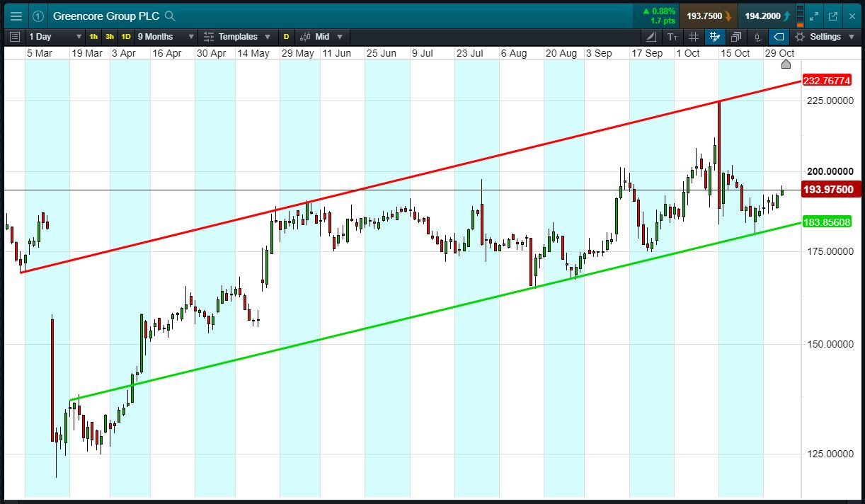
Task: Click the market depth bars indicator
Action: pos(800,16)
